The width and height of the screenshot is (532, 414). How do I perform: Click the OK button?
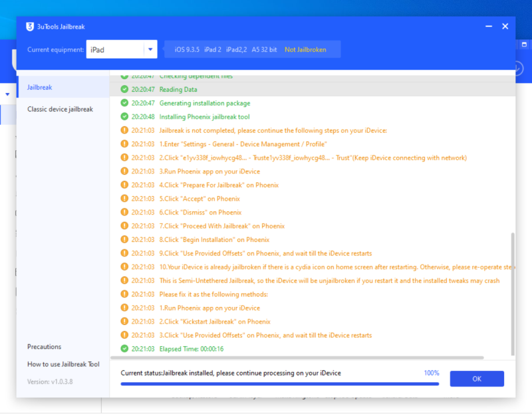[x=477, y=379]
